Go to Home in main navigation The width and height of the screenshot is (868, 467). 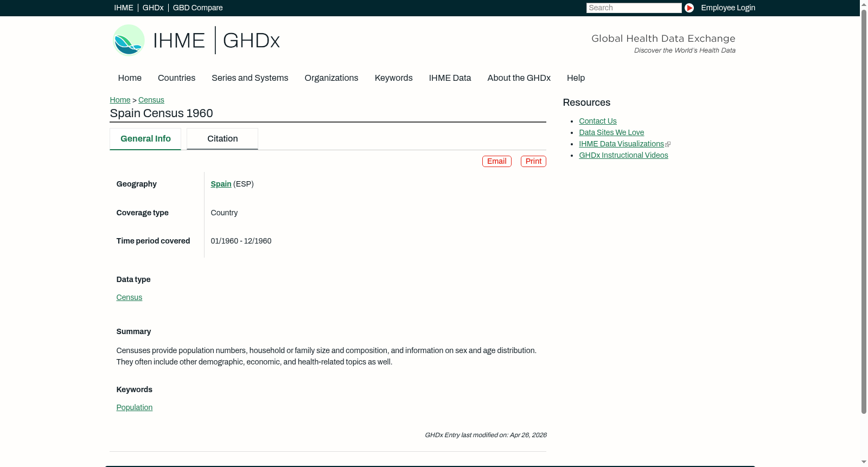coord(130,78)
